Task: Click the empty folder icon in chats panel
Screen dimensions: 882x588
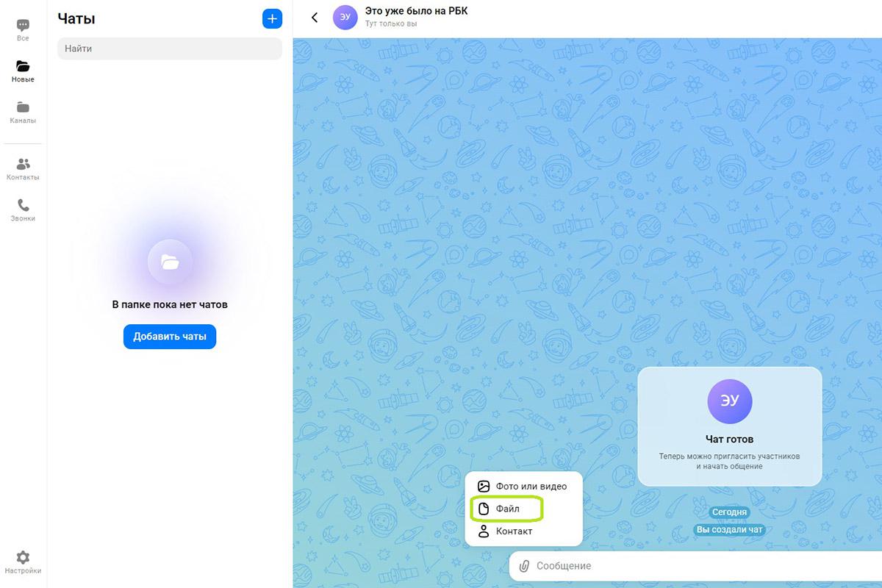Action: [x=170, y=262]
